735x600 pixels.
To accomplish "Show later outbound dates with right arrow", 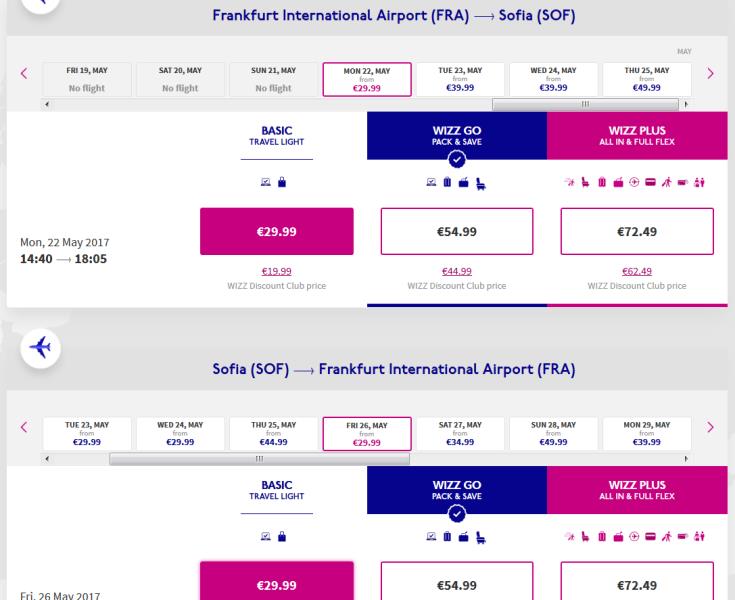I will tap(711, 74).
